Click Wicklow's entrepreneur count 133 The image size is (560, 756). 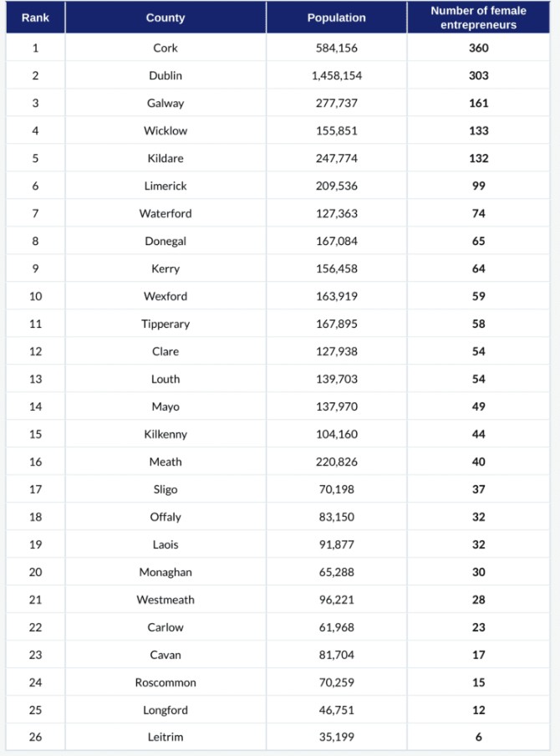[479, 130]
